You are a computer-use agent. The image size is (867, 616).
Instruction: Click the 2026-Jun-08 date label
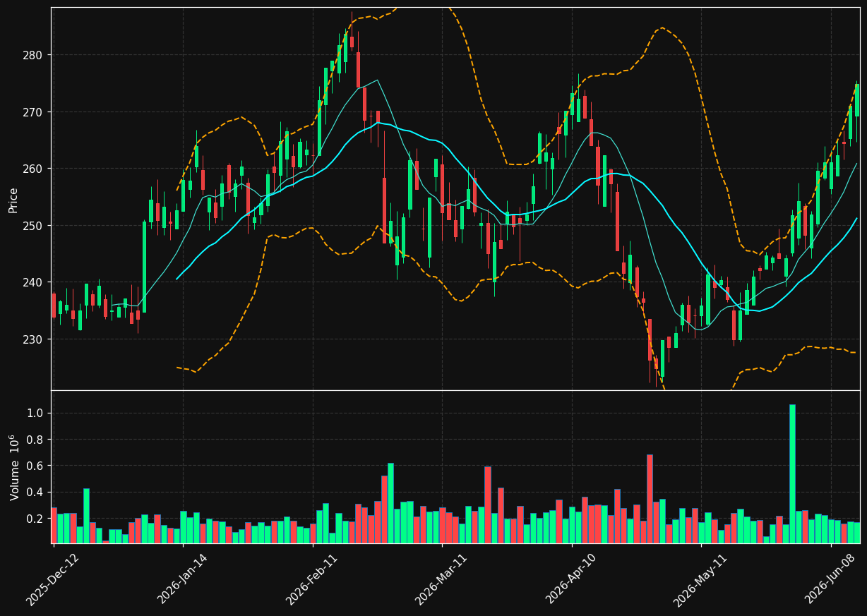tap(831, 579)
